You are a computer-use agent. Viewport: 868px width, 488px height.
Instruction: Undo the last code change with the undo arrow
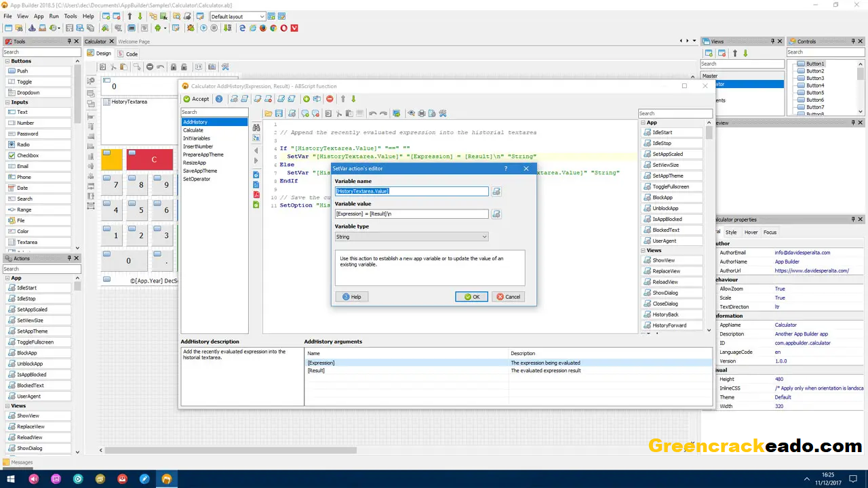(373, 113)
